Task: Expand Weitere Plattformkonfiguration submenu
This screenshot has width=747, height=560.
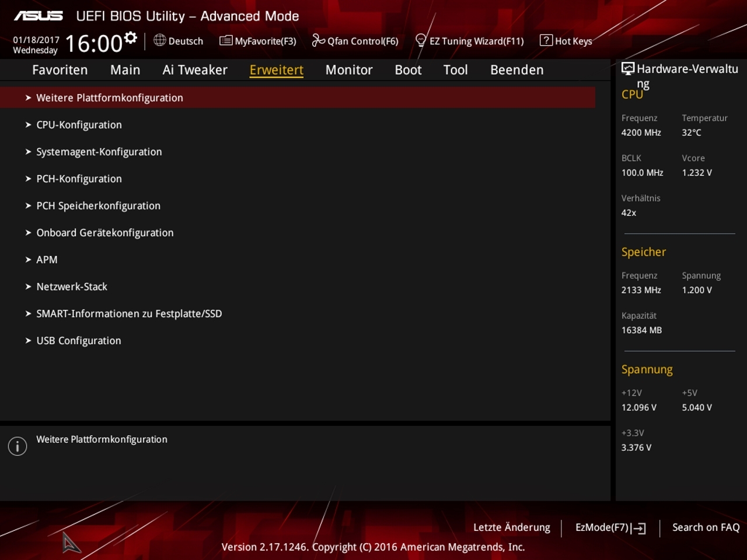Action: point(298,97)
